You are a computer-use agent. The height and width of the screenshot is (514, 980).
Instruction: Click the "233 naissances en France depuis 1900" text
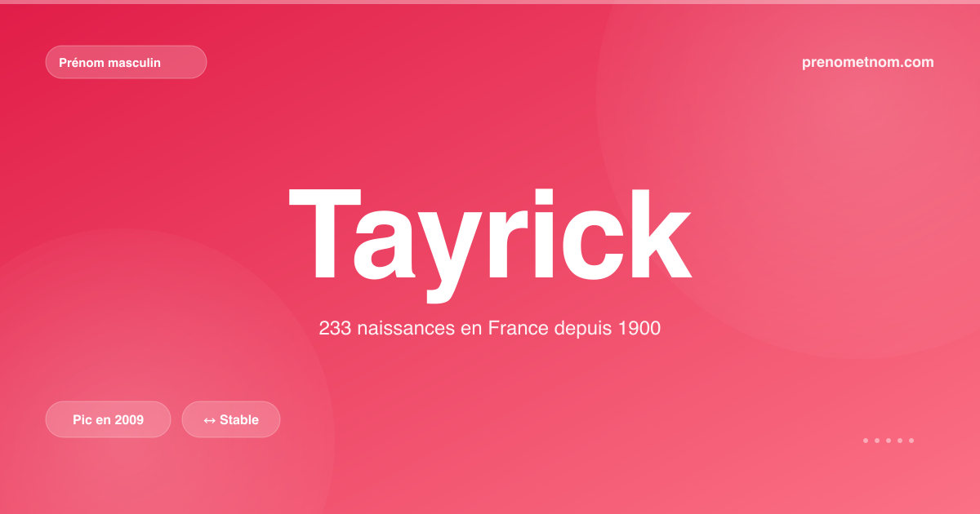pyautogui.click(x=490, y=329)
